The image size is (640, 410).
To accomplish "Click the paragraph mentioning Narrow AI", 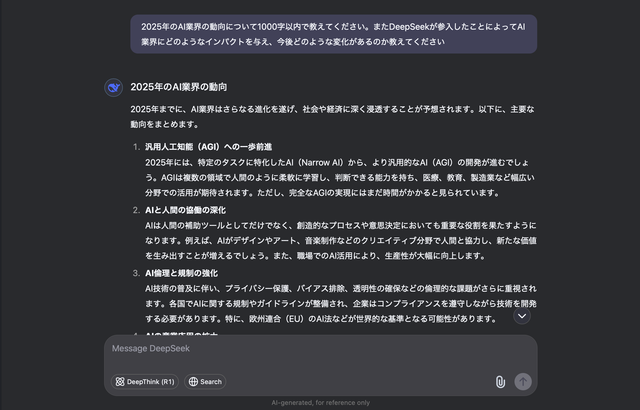I will click(340, 177).
